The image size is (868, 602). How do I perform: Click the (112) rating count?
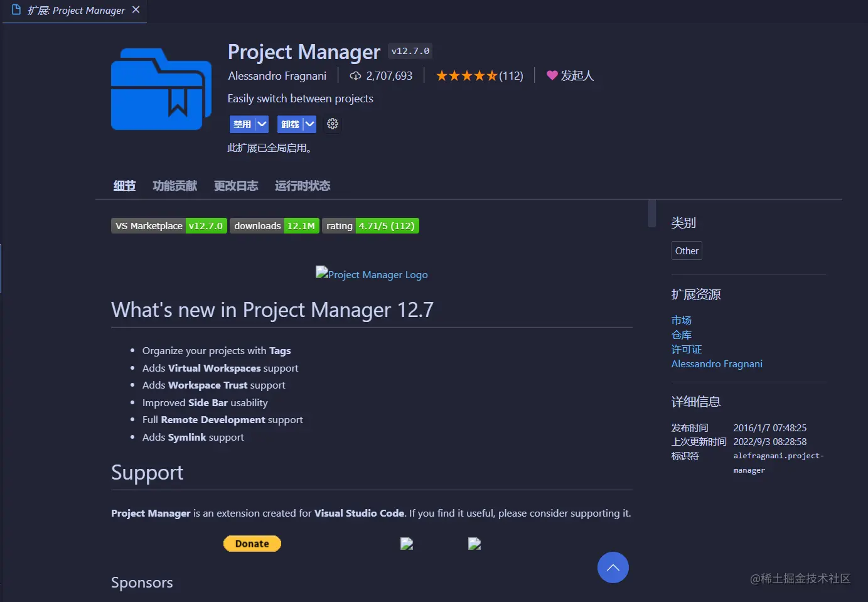[511, 76]
